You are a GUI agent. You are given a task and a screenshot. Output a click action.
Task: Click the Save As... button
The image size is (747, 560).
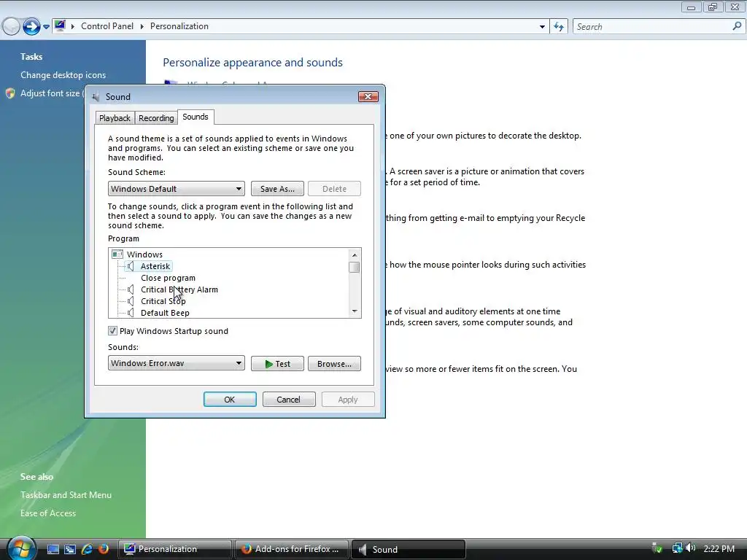[277, 189]
